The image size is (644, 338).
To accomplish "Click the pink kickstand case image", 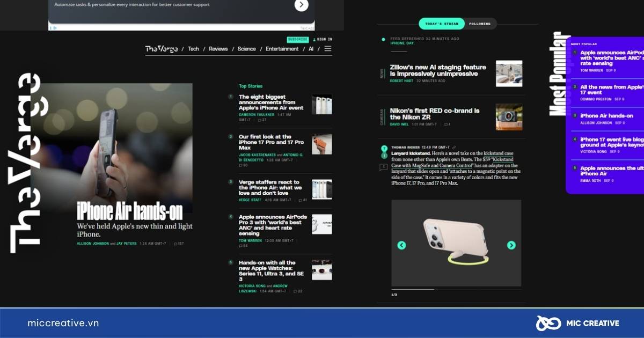I will point(456,243).
